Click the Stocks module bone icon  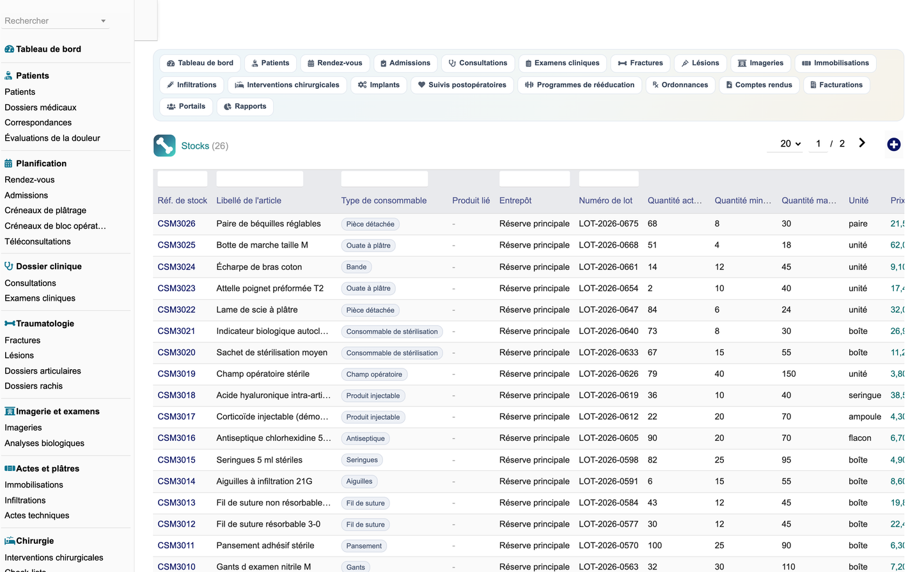[164, 146]
